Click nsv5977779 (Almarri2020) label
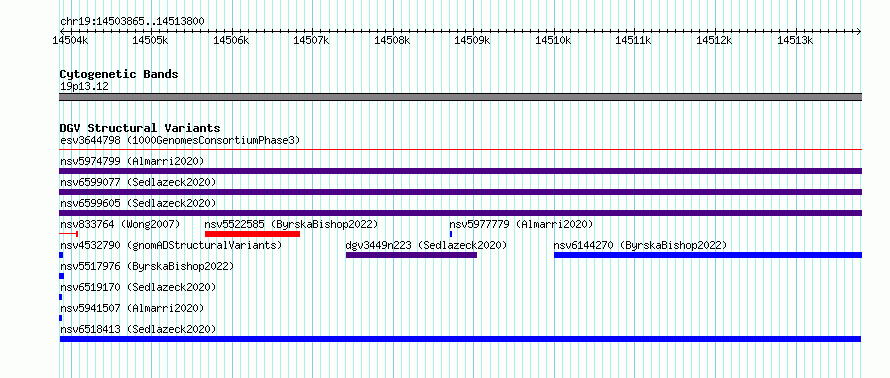Screen dimensions: 890x378 point(521,224)
